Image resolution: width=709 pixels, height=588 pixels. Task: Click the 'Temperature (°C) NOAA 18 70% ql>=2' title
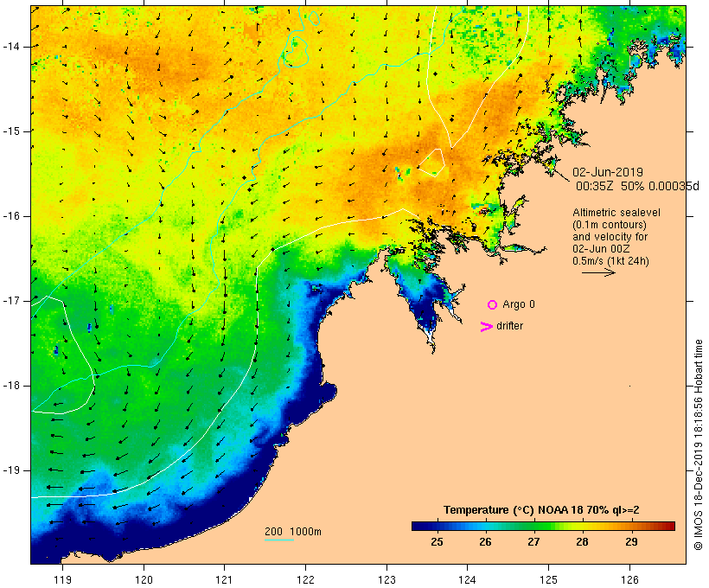point(541,510)
